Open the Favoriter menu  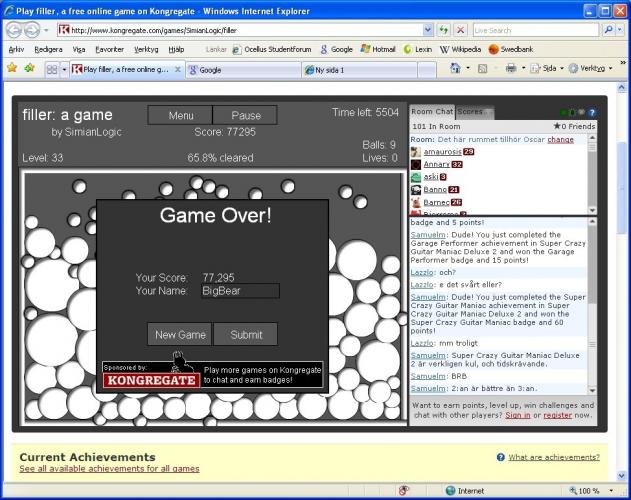click(109, 48)
